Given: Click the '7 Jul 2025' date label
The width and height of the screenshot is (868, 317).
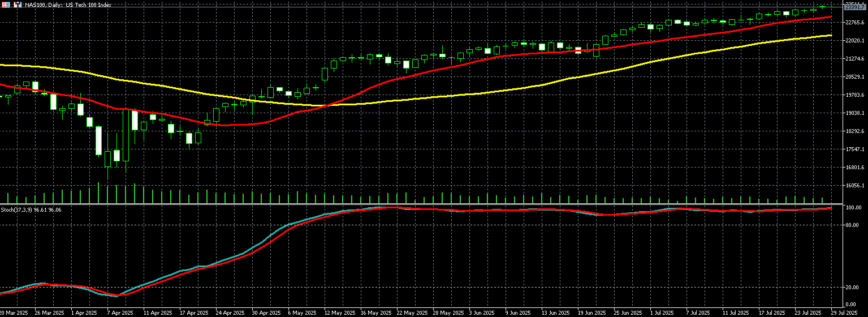Looking at the screenshot, I should pyautogui.click(x=699, y=312).
